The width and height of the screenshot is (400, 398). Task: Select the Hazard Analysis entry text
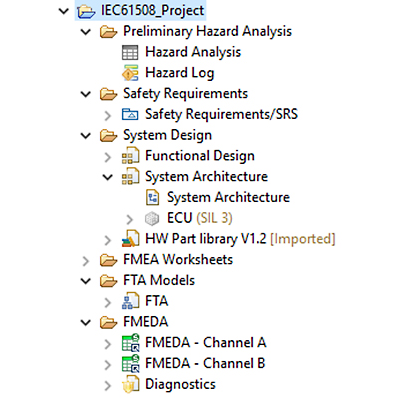[x=193, y=52]
